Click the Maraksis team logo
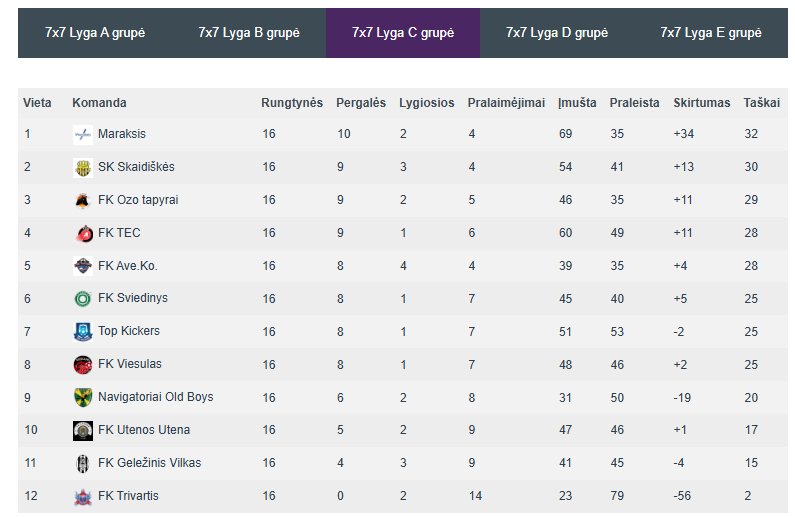795x517 pixels. 83,135
